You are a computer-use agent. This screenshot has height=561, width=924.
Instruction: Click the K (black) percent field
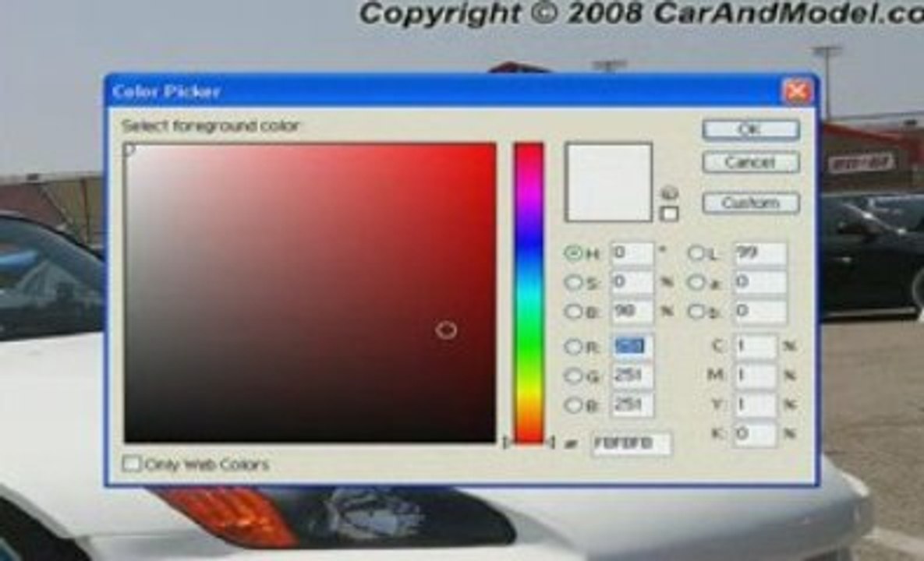756,435
